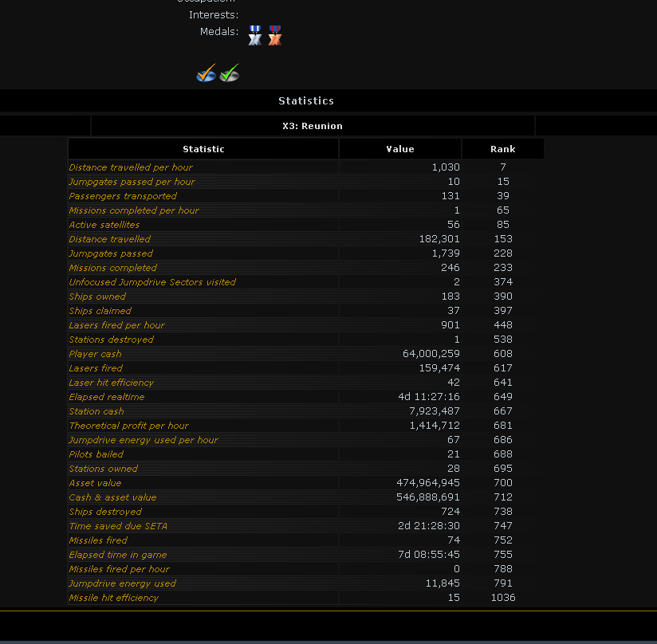Viewport: 657px width, 644px height.
Task: Click Jumpdrive energy used per hour
Action: (x=144, y=440)
